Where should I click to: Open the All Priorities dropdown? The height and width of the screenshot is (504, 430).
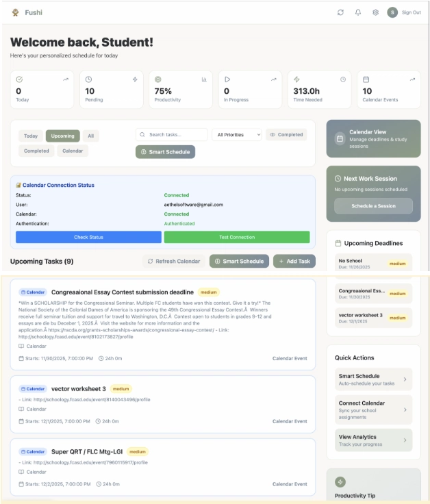237,135
